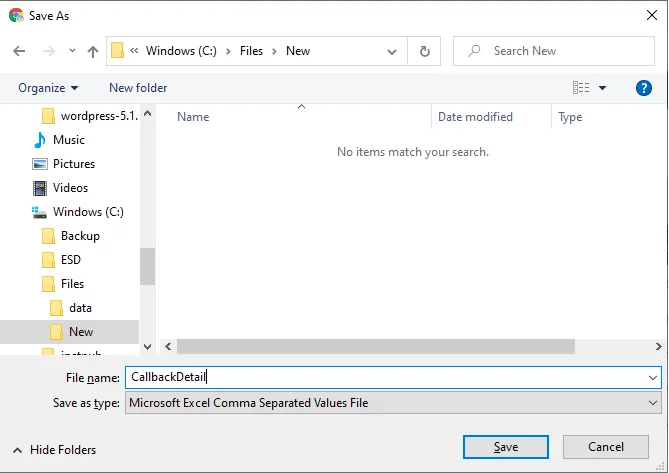Open the recent locations dropdown arrow

tap(72, 51)
